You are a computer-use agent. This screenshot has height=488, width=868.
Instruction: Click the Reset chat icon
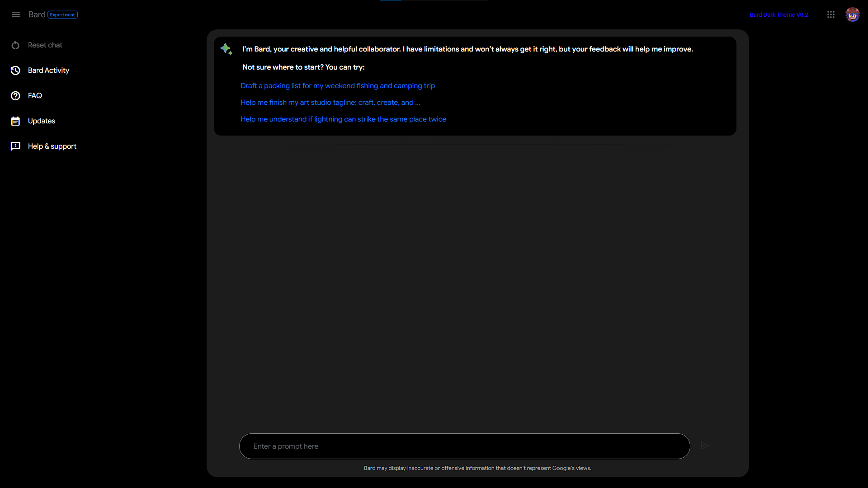[x=15, y=45]
